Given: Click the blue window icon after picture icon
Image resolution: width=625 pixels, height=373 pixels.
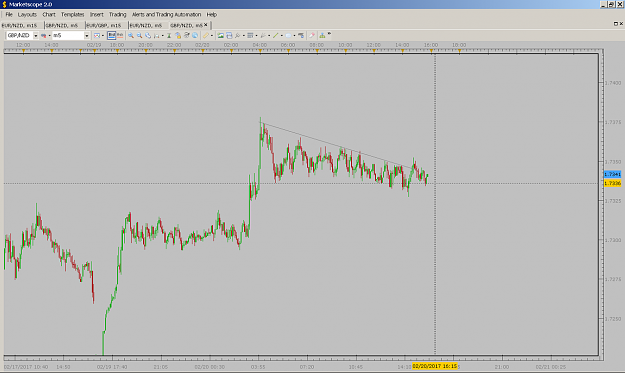Looking at the screenshot, I should [x=229, y=35].
